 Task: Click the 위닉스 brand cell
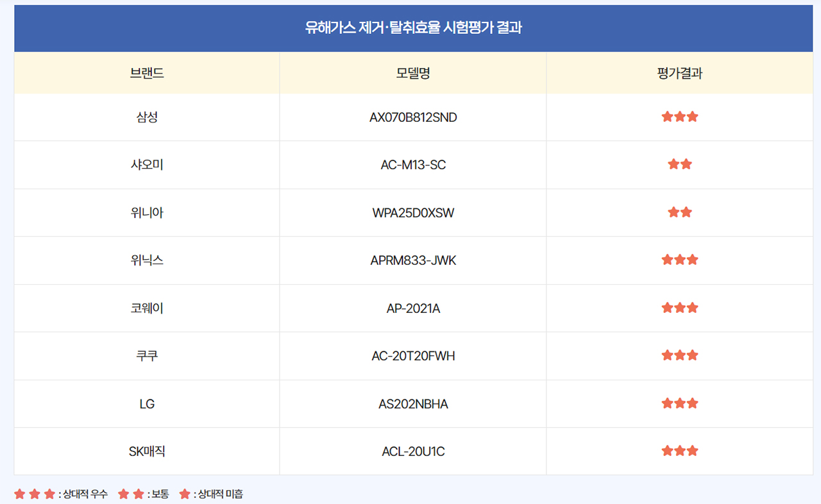(147, 260)
